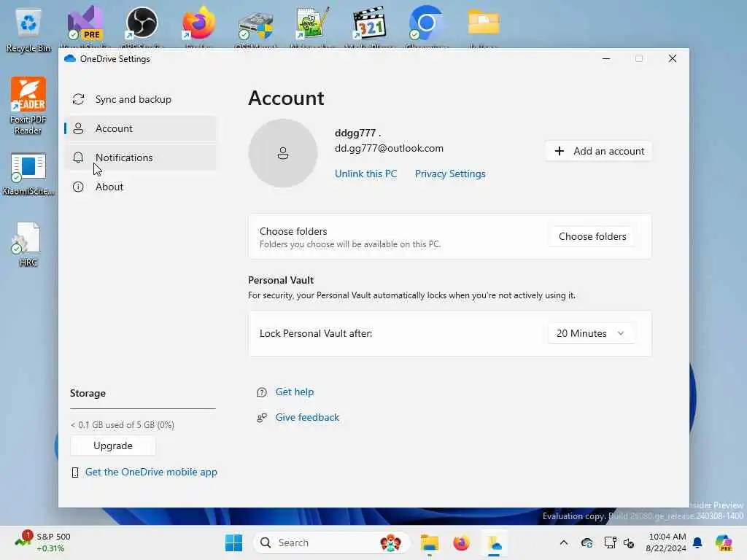
Task: Click the phone icon by mobile app link
Action: click(75, 472)
